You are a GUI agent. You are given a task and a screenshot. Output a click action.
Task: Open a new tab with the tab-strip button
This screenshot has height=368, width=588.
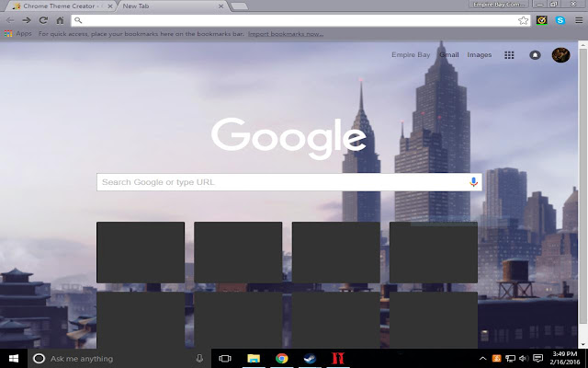pos(239,6)
